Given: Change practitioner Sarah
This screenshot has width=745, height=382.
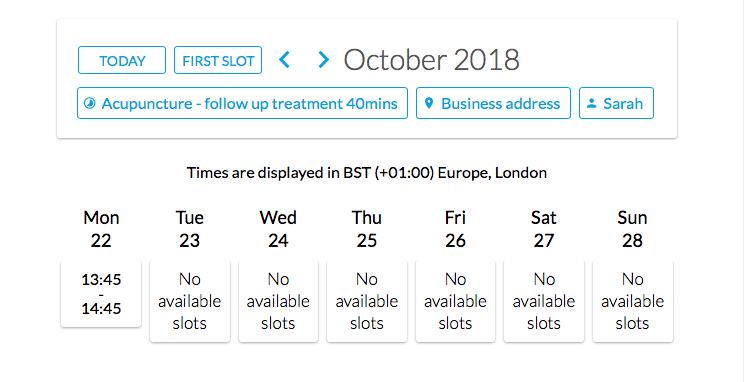Looking at the screenshot, I should (616, 103).
